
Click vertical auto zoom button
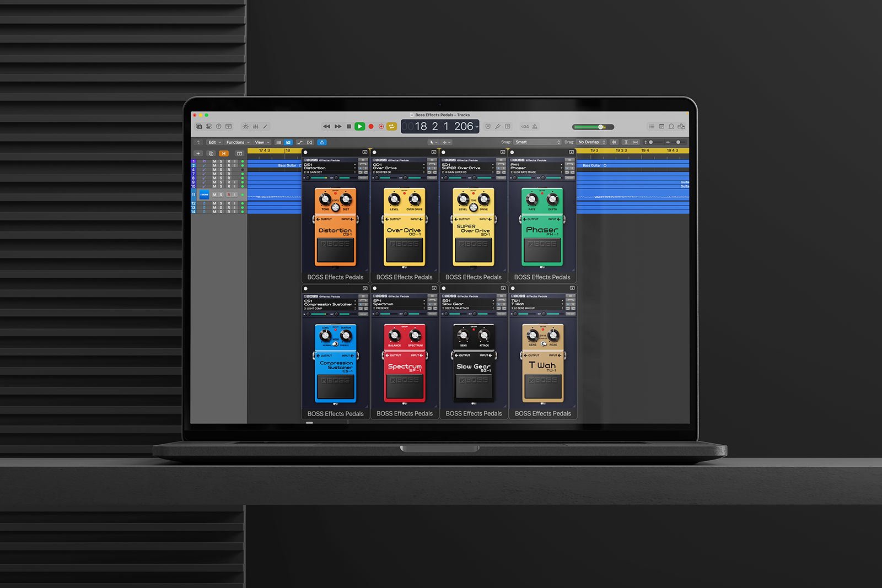coord(626,142)
